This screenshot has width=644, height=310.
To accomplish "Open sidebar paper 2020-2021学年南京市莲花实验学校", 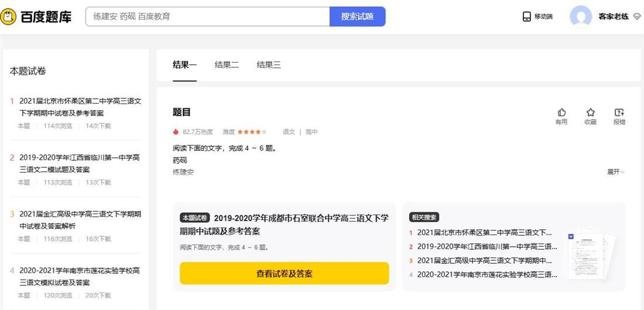I will (x=80, y=277).
